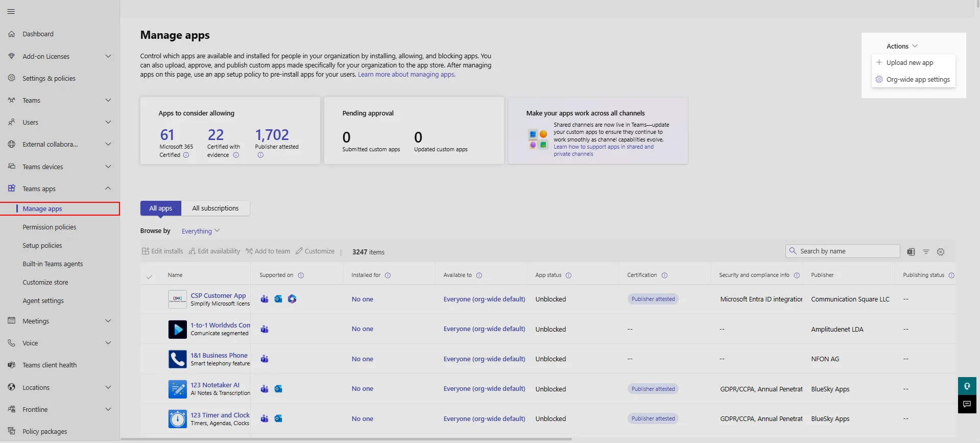The height and width of the screenshot is (443, 980).
Task: Click Edit availability in the toolbar
Action: pos(214,251)
